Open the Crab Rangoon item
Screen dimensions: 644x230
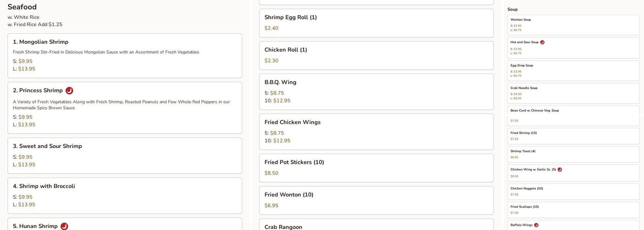[376, 225]
